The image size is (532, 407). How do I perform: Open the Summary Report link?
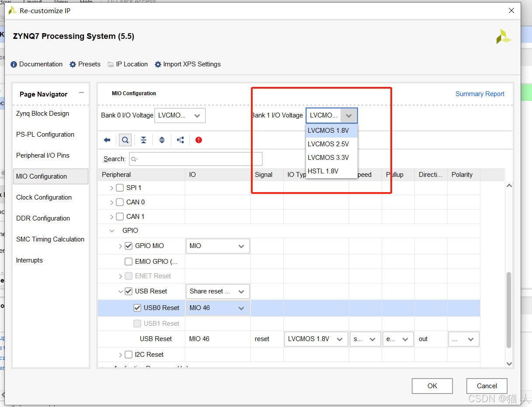pos(480,94)
